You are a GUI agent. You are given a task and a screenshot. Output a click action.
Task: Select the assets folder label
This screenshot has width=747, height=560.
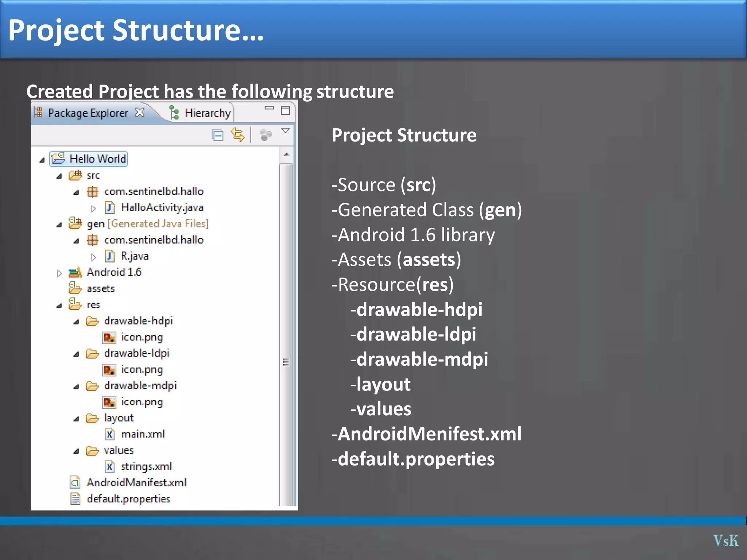101,288
